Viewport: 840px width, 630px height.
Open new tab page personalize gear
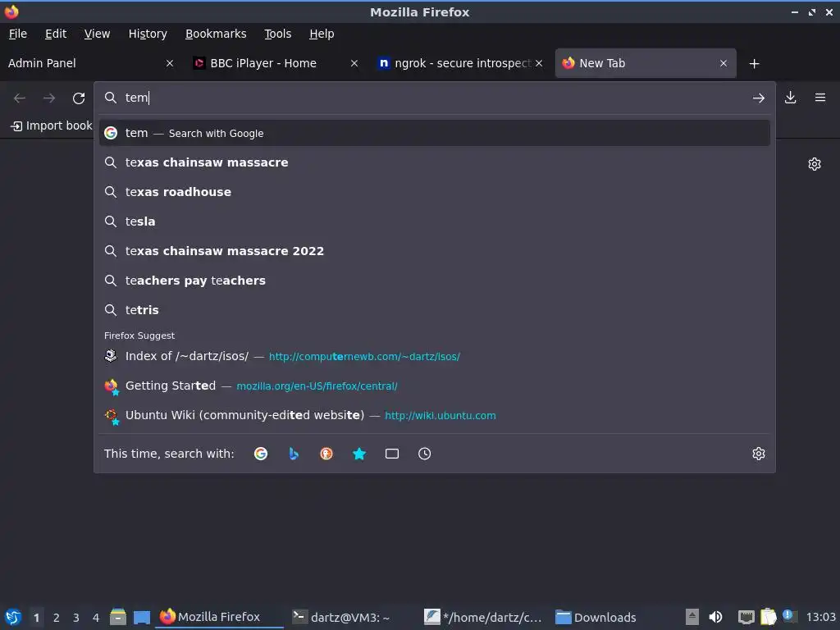coord(815,164)
